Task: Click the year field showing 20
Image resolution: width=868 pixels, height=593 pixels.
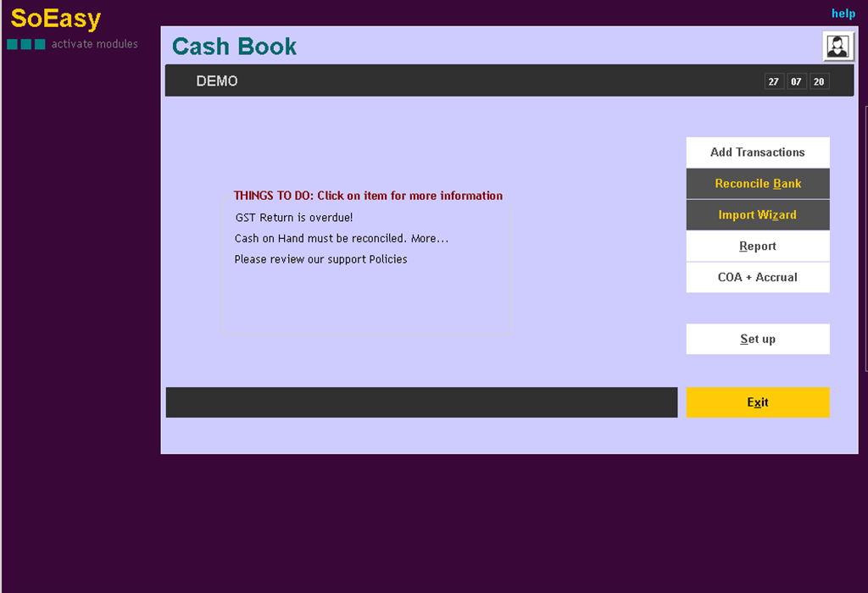Action: (819, 81)
